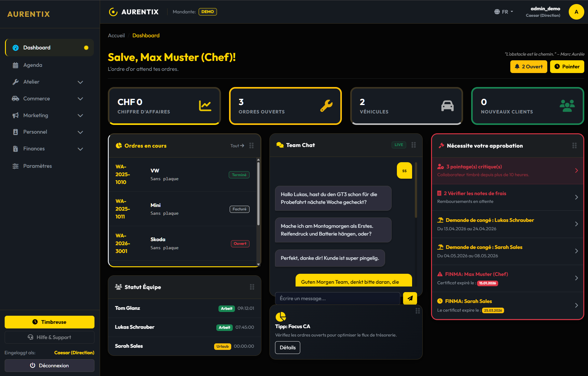
Task: Click drag handle of approbation panel
Action: coord(574,145)
